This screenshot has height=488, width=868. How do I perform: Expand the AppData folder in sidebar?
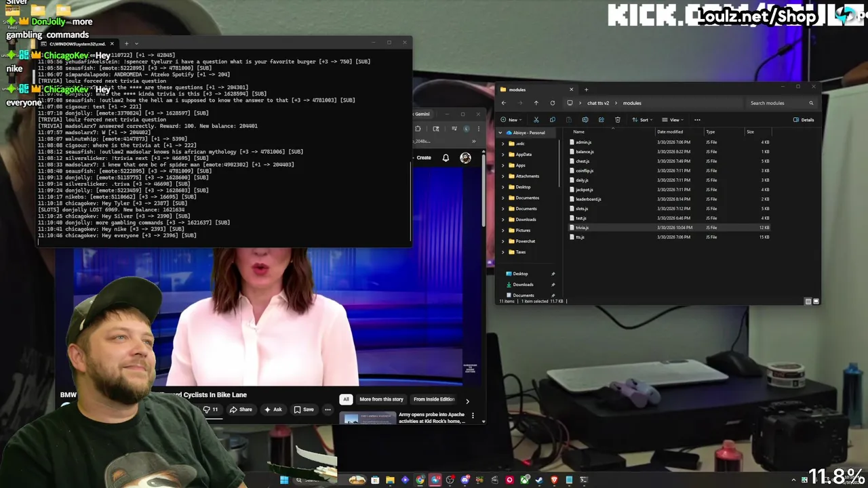click(x=503, y=155)
